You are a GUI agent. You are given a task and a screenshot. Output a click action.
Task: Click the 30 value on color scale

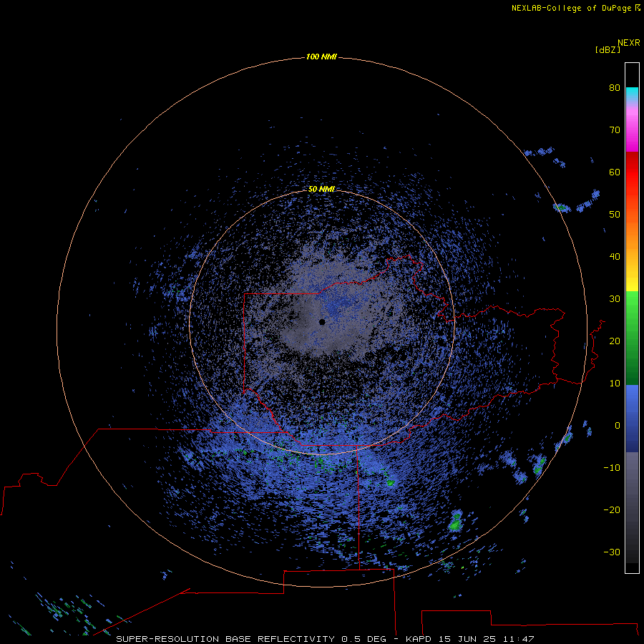click(x=615, y=299)
